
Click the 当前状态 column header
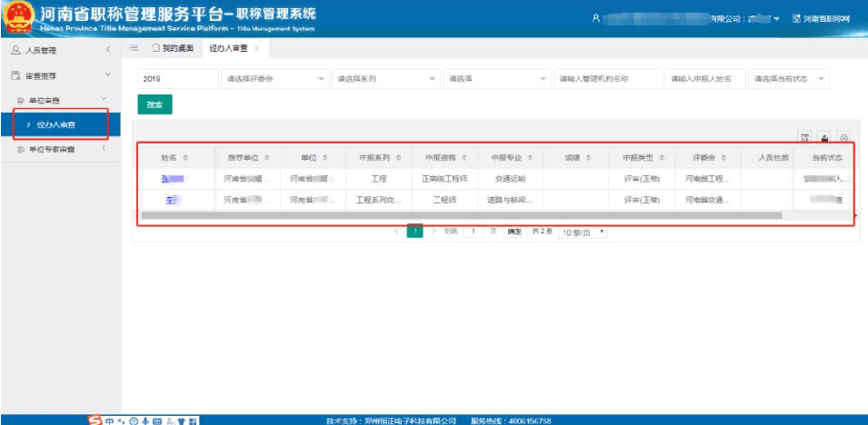click(827, 158)
